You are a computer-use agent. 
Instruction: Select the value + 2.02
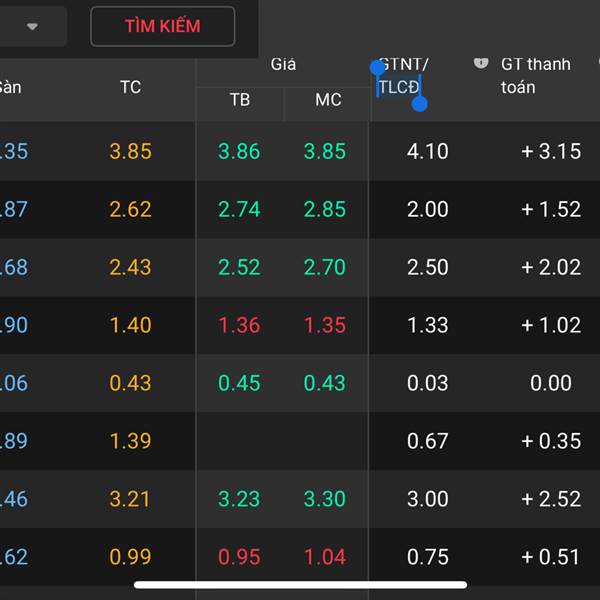(551, 267)
